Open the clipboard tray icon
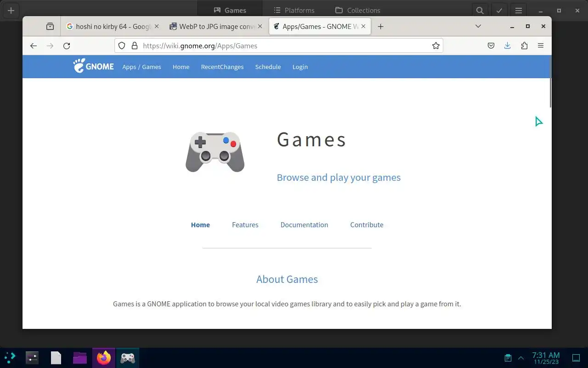The image size is (588, 368). (x=508, y=358)
